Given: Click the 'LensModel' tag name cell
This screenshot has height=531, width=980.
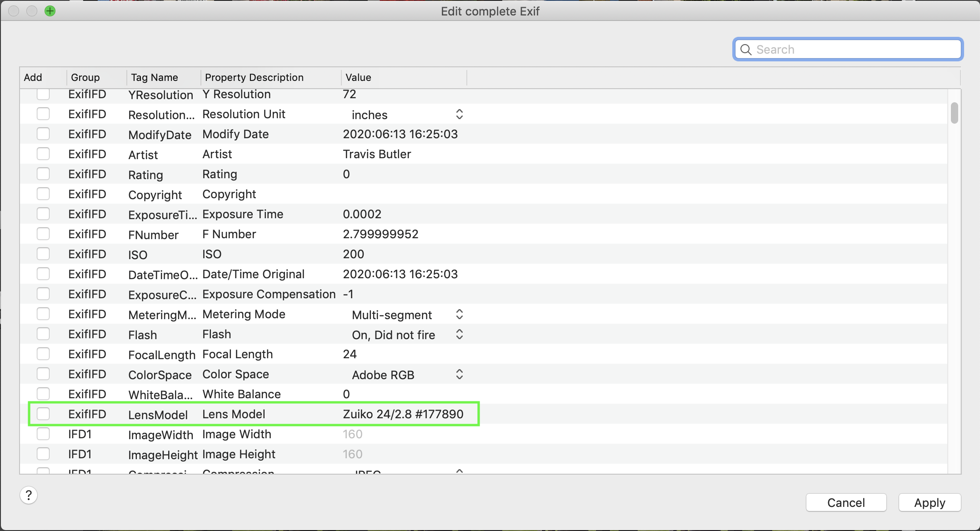Looking at the screenshot, I should [x=158, y=415].
